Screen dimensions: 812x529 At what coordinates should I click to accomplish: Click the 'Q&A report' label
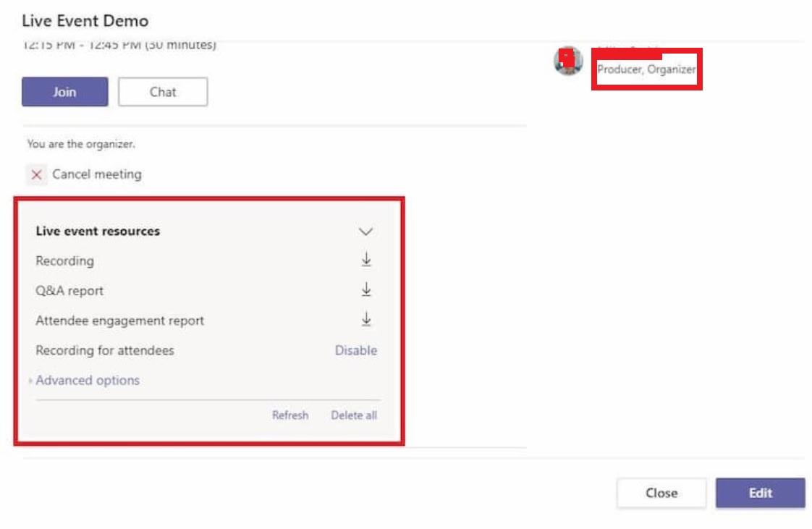point(69,291)
